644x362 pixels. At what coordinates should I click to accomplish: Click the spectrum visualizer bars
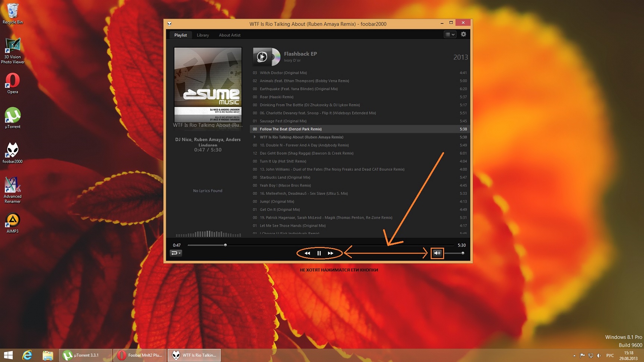coord(208,234)
